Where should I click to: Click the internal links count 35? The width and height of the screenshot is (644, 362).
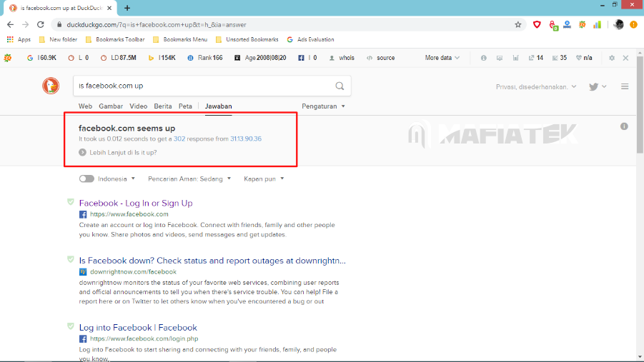tap(560, 58)
